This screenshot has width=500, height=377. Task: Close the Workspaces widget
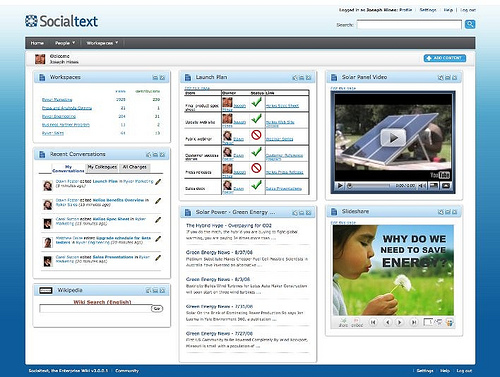coord(162,78)
